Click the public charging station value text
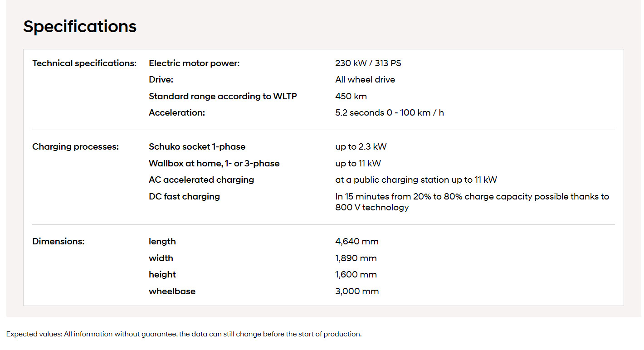 tap(416, 180)
